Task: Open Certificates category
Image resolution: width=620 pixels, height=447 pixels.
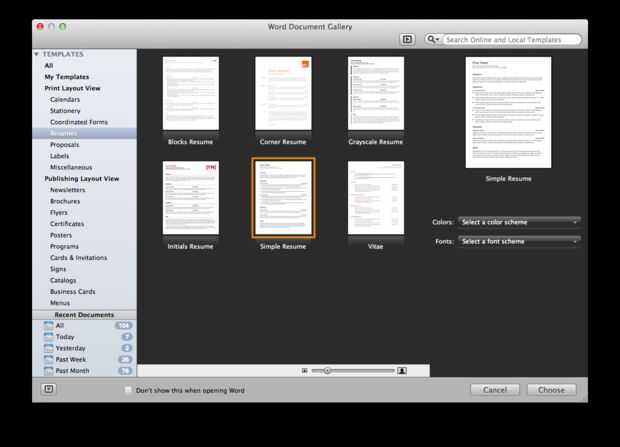Action: [x=67, y=224]
